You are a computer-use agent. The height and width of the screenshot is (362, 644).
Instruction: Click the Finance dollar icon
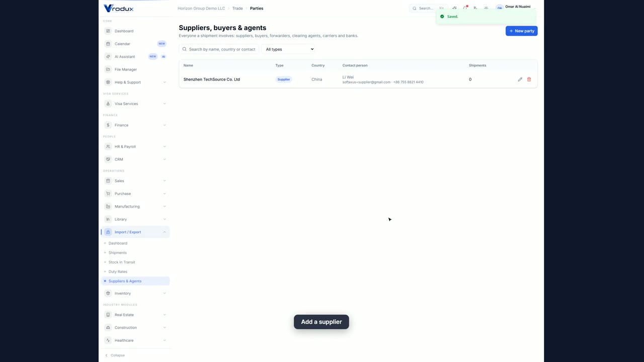click(x=108, y=125)
